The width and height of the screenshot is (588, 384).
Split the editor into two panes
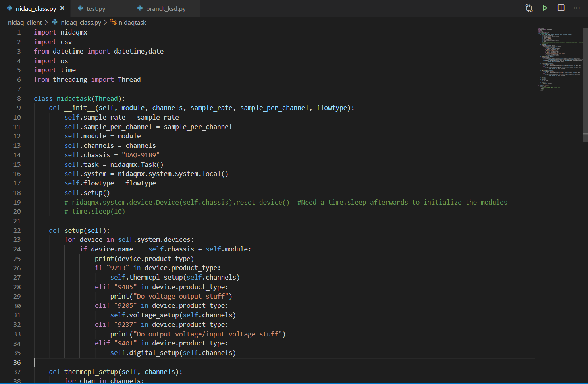(x=561, y=8)
